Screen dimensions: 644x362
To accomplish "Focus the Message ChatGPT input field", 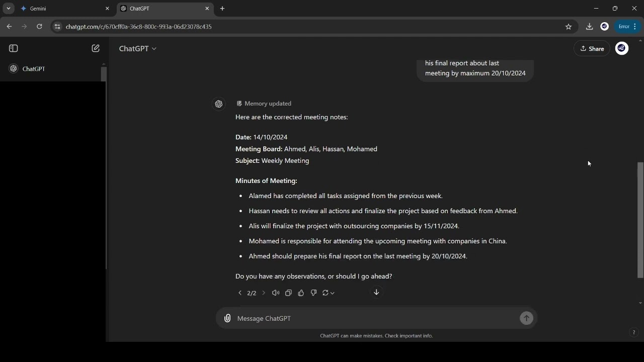I will point(376,318).
